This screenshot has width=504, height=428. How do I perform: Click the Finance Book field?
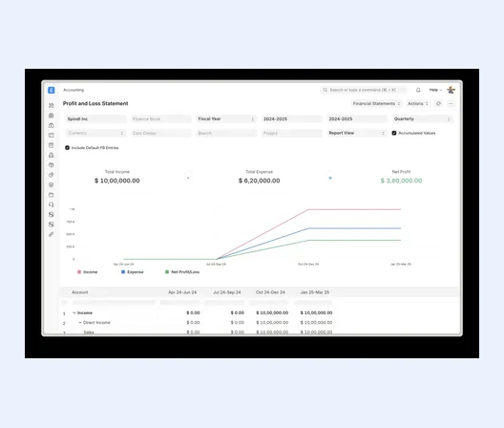[160, 119]
